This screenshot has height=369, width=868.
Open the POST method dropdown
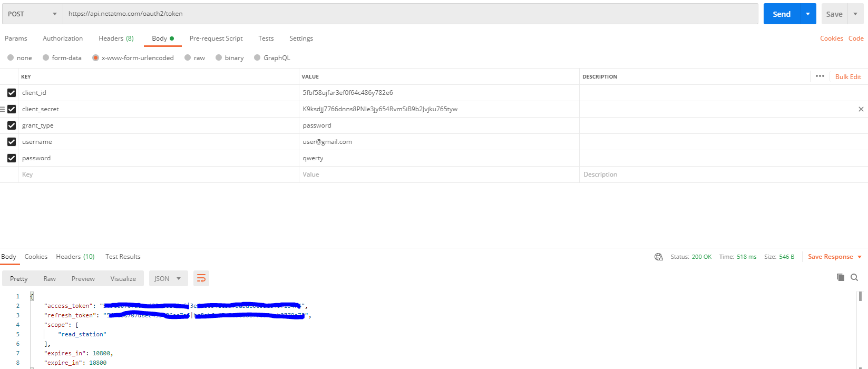click(32, 14)
